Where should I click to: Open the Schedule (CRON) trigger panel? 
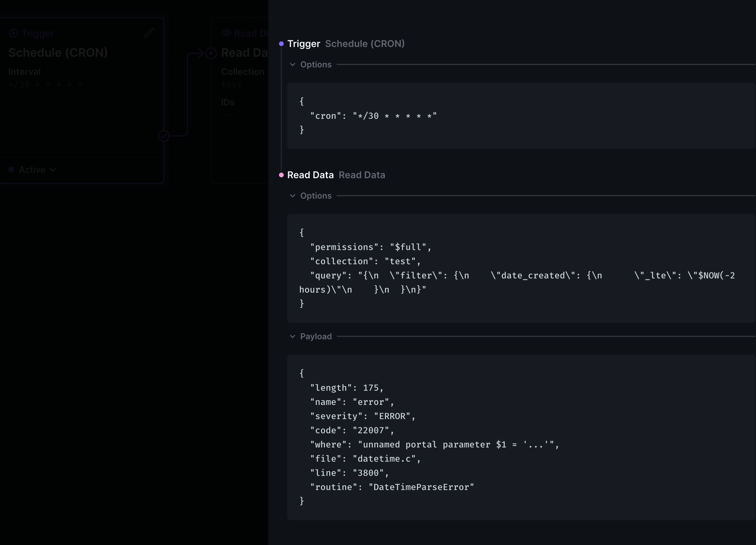coord(58,52)
